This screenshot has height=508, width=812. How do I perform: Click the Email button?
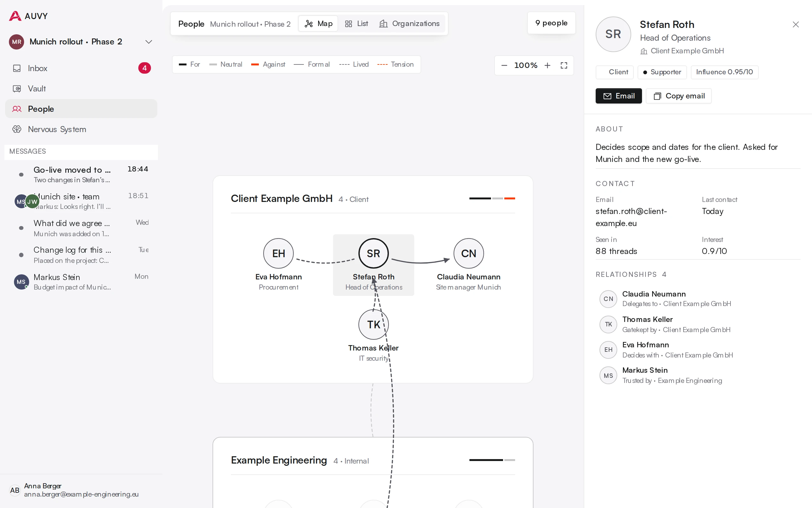619,96
